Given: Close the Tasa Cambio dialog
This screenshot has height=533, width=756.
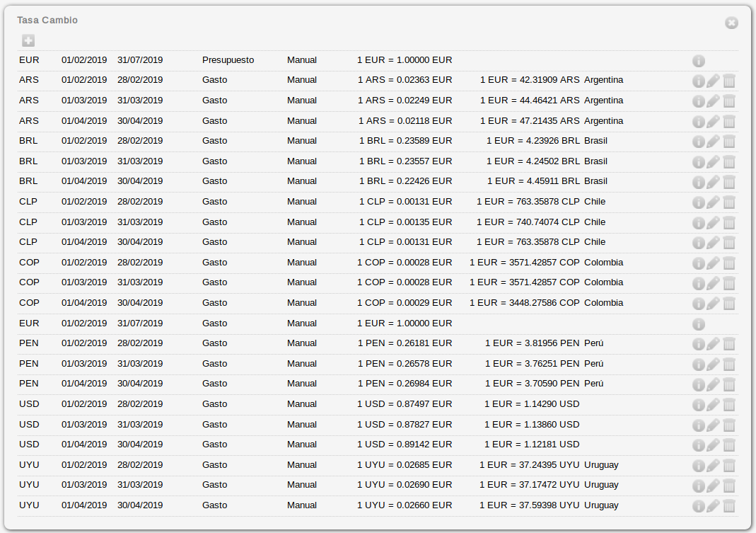Looking at the screenshot, I should pos(731,23).
